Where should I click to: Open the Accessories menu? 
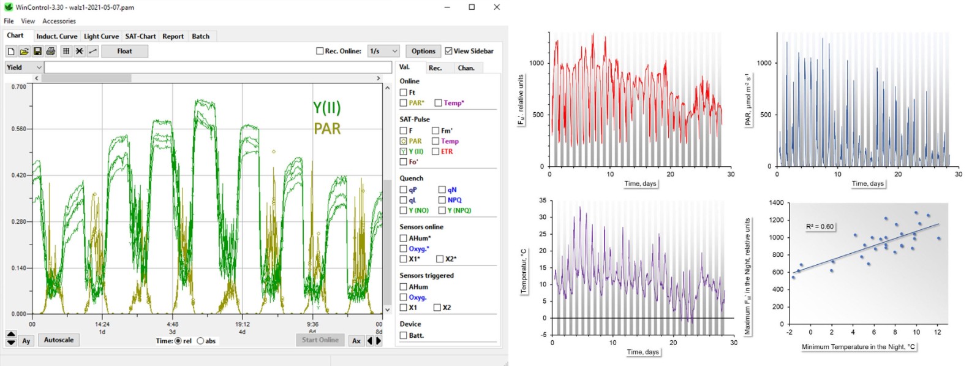pyautogui.click(x=59, y=21)
